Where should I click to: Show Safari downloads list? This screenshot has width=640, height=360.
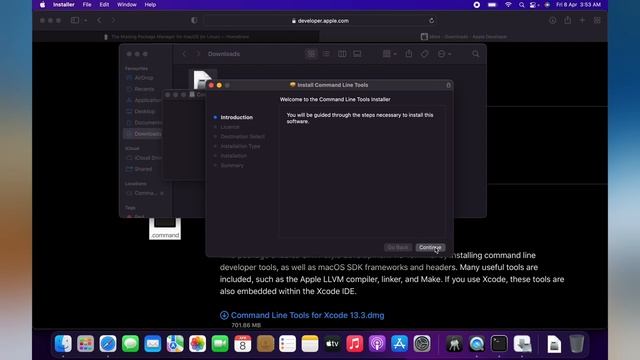pos(552,20)
